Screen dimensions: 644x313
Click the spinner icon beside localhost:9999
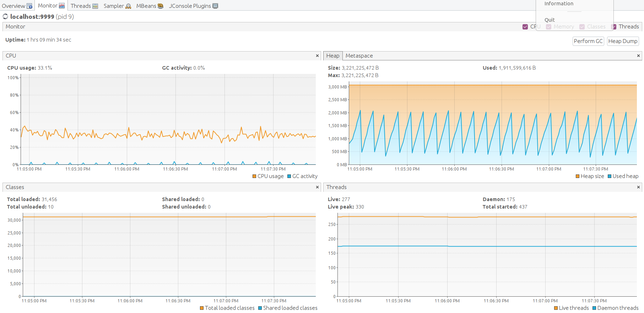point(5,17)
